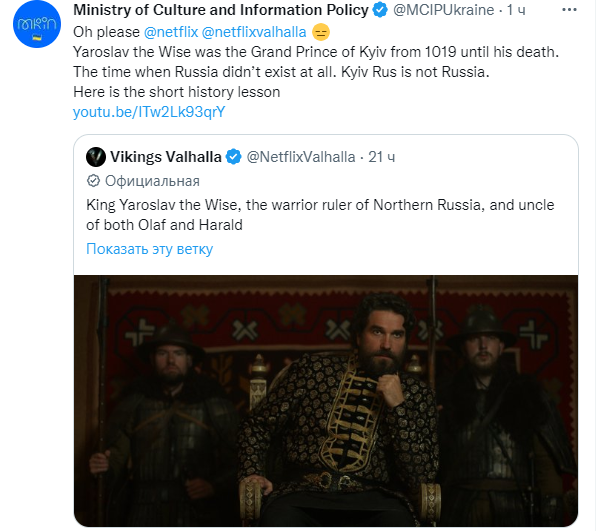Viewport: 597px width, 531px height.
Task: Open Vikings Valhalla display name
Action: tap(166, 157)
